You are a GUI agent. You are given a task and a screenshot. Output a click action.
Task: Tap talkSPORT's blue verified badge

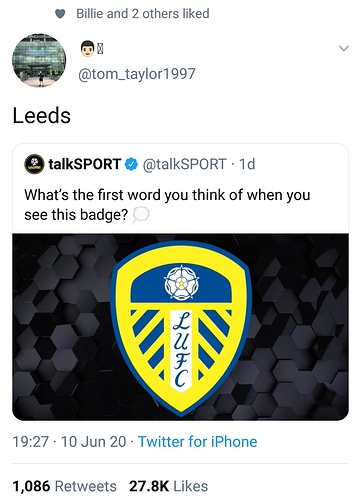(x=131, y=164)
